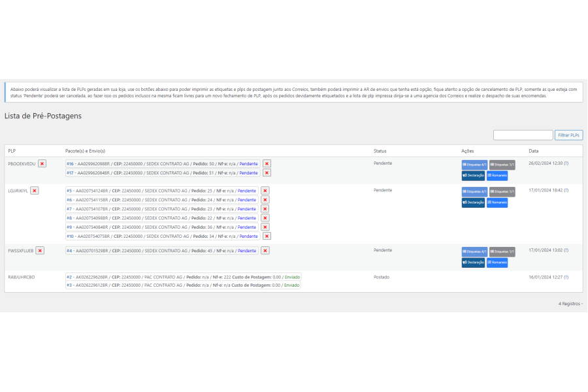The width and height of the screenshot is (588, 392).
Task: Click the Pendente link on package #10
Action: 249,237
